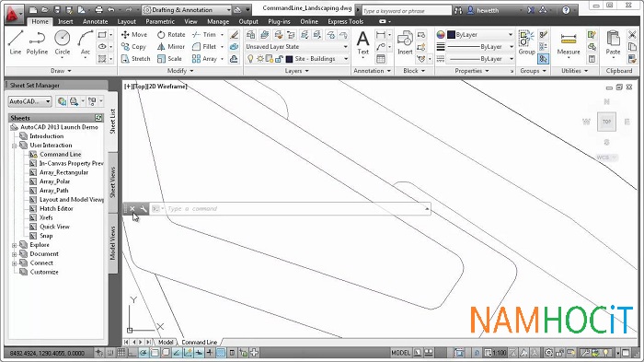Open the Insert ribbon tab
644x362 pixels.
(65, 21)
